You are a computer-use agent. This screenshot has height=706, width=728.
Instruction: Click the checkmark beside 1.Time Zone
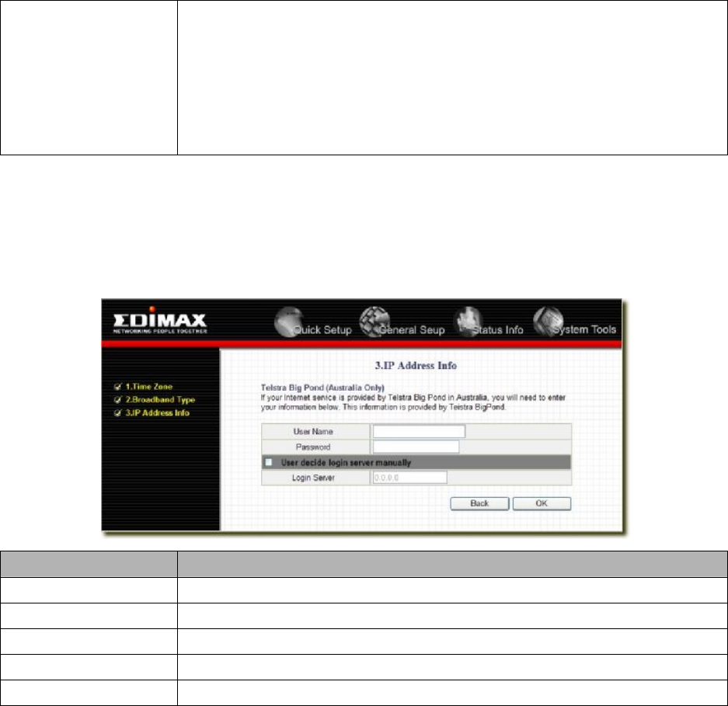[117, 387]
